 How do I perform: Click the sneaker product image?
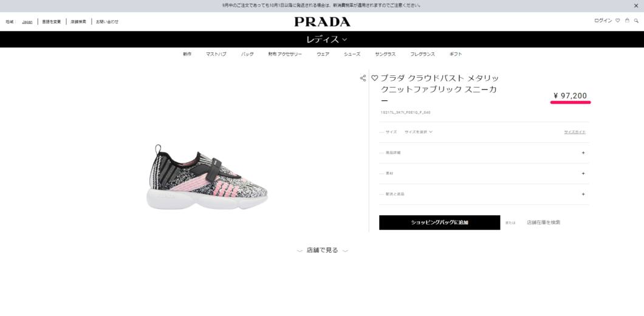(x=207, y=177)
